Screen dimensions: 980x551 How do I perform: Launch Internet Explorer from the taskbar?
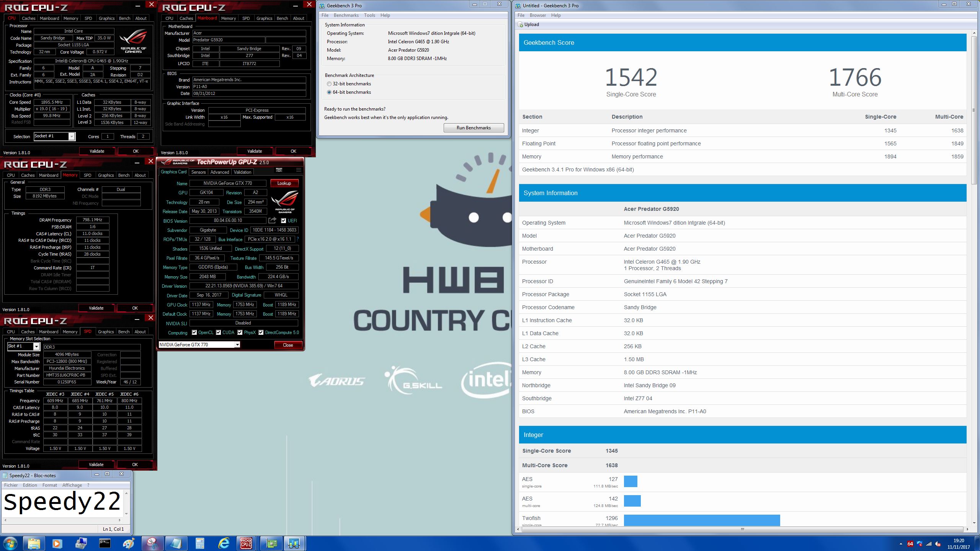223,543
